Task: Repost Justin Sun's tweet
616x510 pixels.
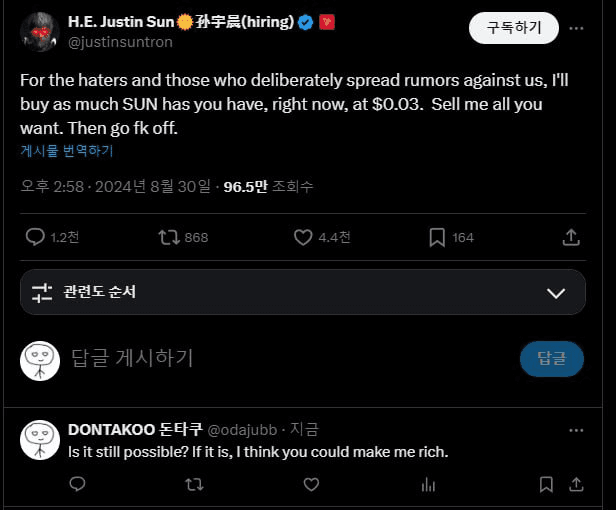Action: 170,237
